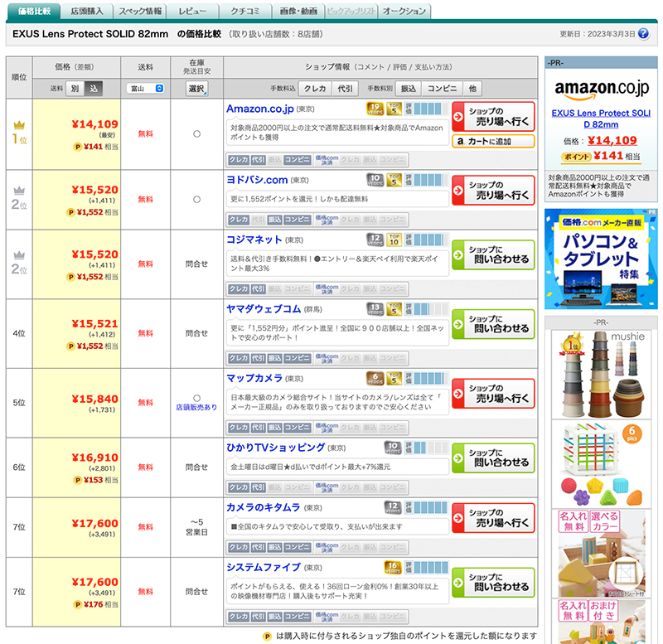
Task: Filter by クレカ payment
Action: tap(315, 89)
